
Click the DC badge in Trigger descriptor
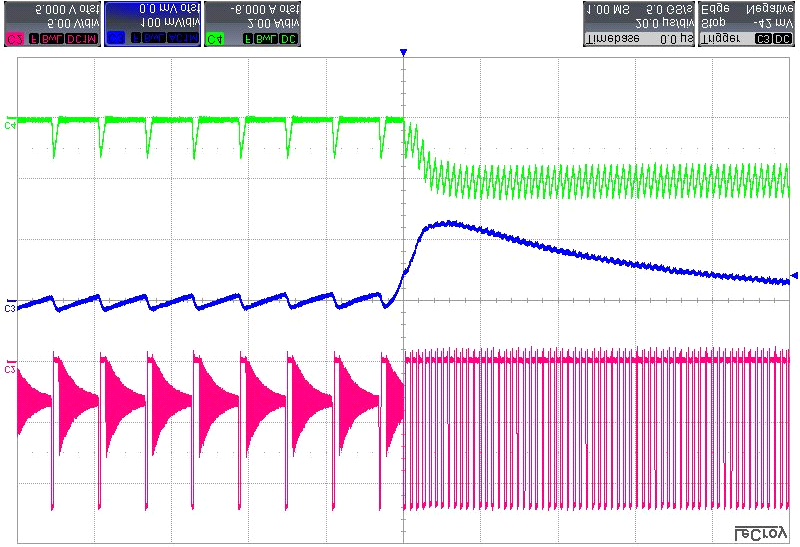(783, 39)
